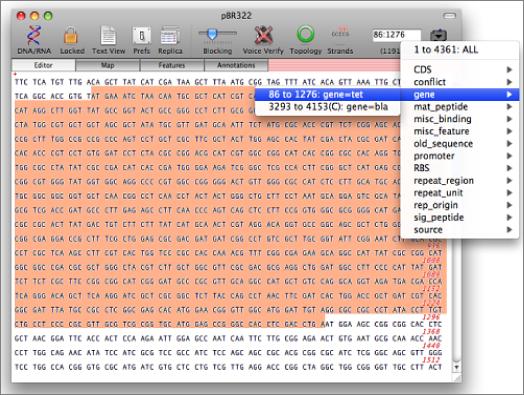
Task: Click the red position number 1368
Action: click(431, 331)
